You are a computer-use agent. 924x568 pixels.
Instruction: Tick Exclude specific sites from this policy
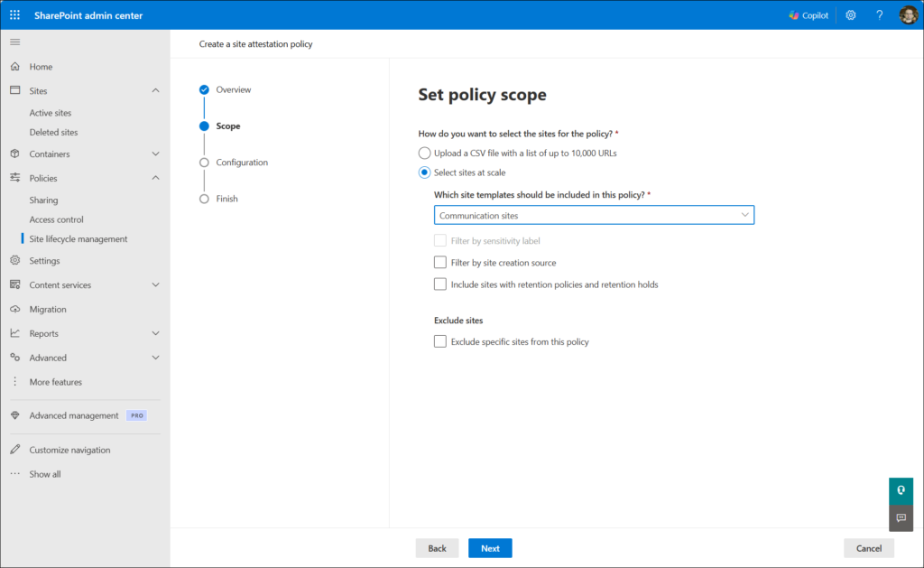pos(440,341)
